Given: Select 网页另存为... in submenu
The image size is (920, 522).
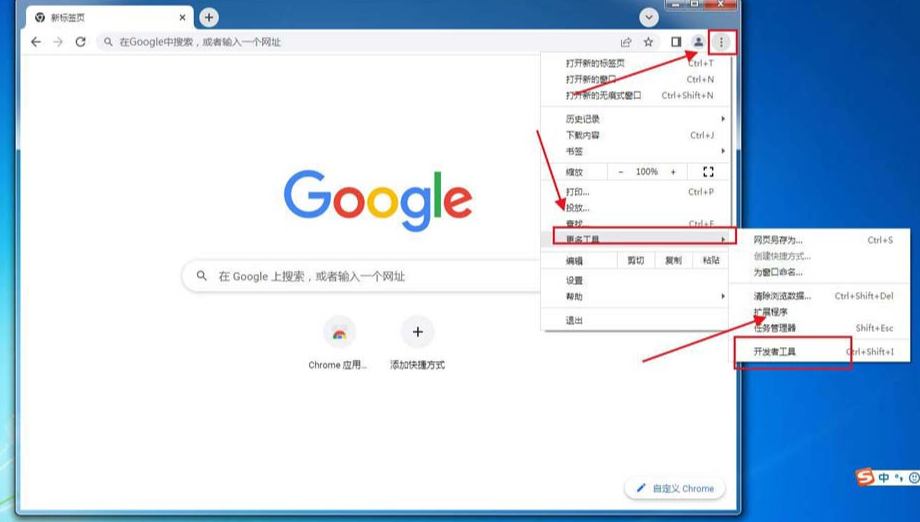Looking at the screenshot, I should pyautogui.click(x=820, y=240).
